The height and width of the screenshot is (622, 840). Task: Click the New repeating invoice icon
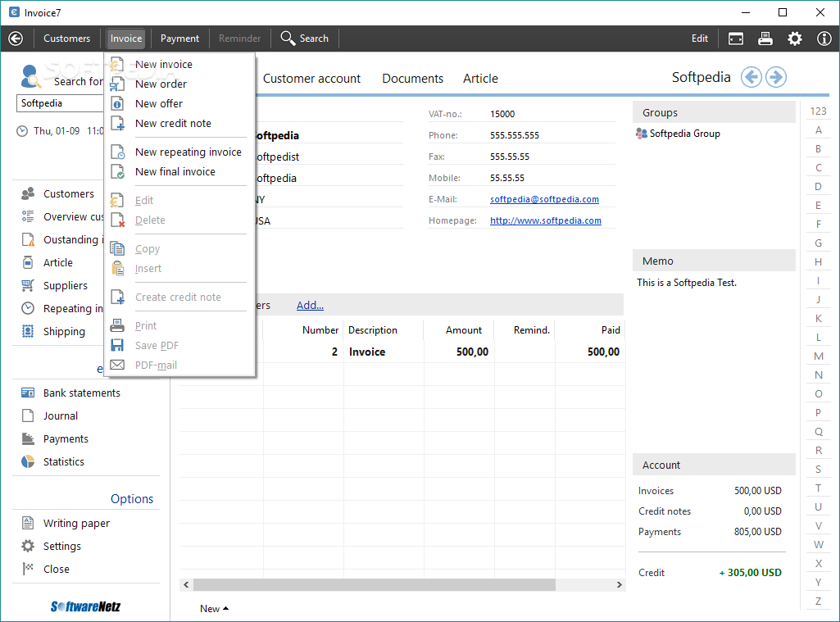click(x=117, y=152)
